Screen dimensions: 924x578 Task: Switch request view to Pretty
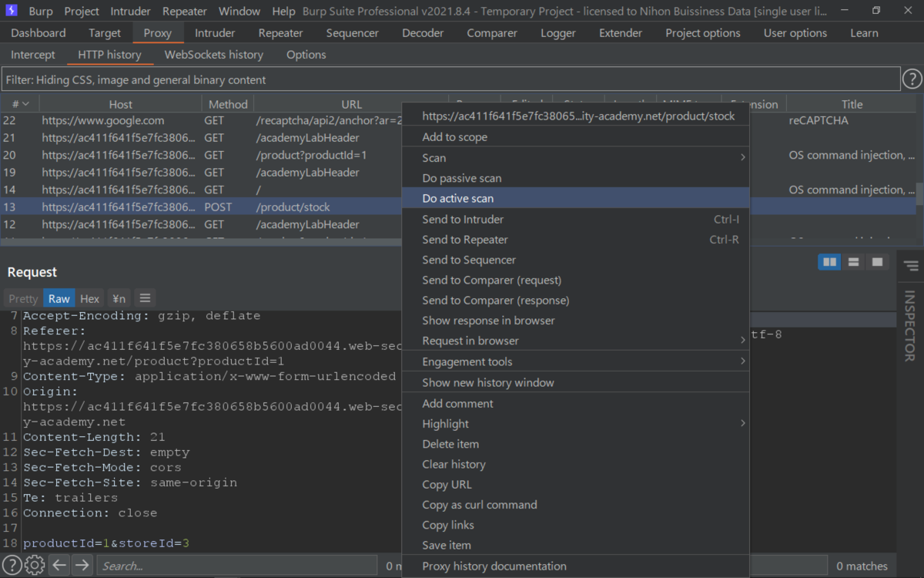23,298
